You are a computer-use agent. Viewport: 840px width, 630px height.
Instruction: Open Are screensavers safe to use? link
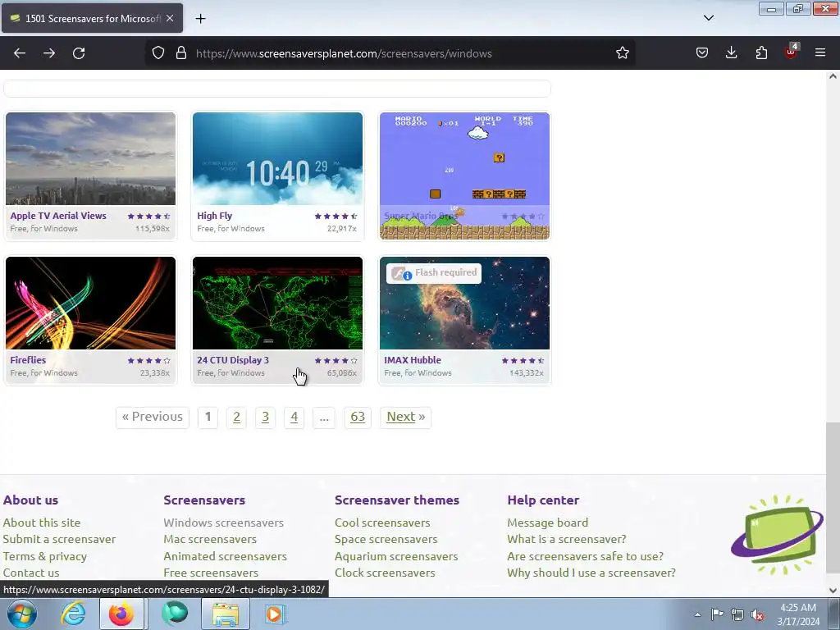tap(586, 557)
